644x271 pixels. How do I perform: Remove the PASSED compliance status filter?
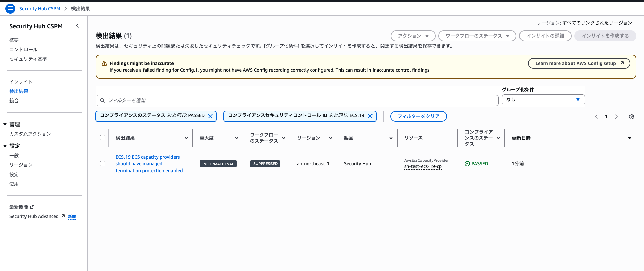click(210, 116)
